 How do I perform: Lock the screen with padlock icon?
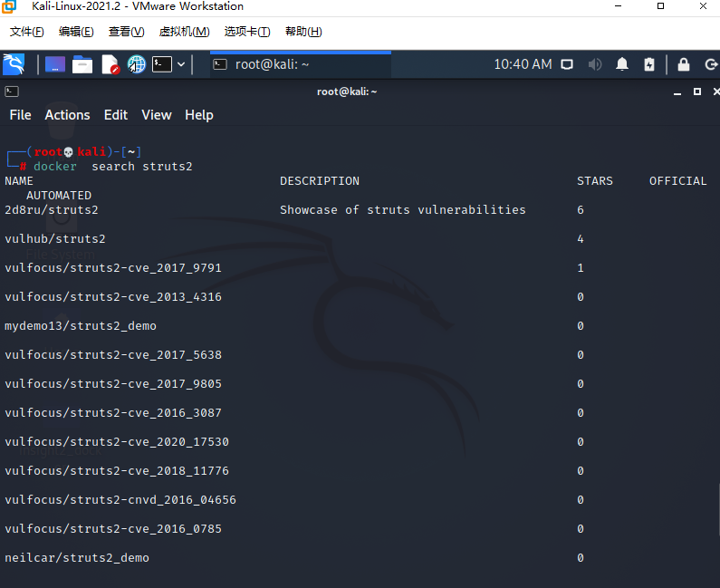[x=684, y=64]
